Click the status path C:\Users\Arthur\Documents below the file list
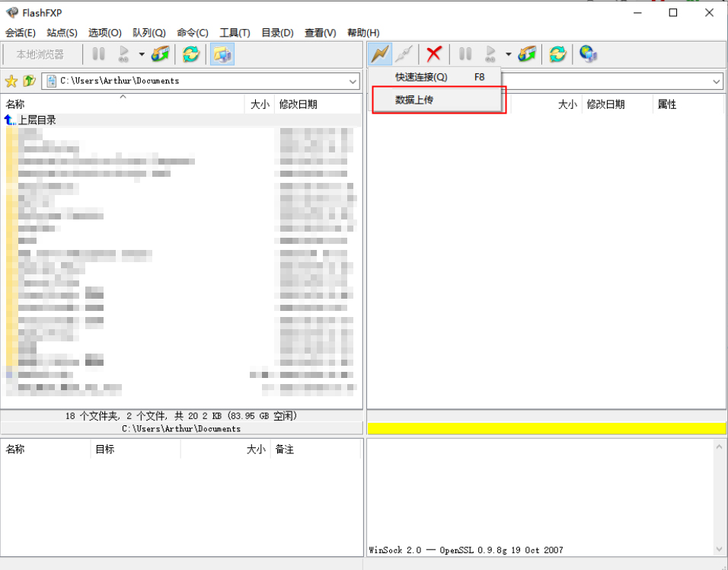The image size is (728, 570). tap(181, 428)
